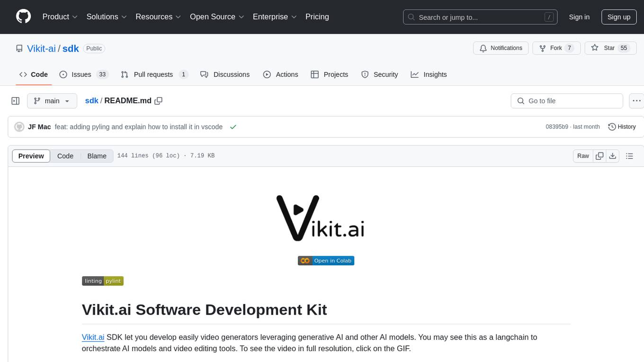Switch to the Projects tab

coord(330,74)
